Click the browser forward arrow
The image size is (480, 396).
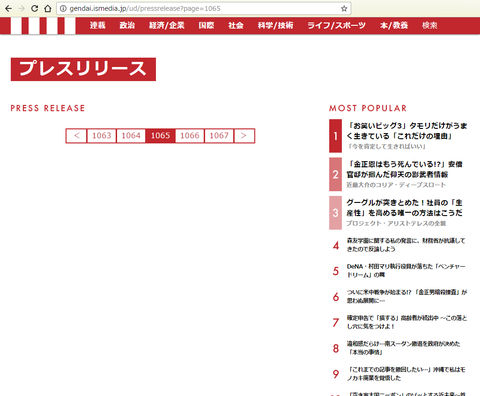click(21, 8)
